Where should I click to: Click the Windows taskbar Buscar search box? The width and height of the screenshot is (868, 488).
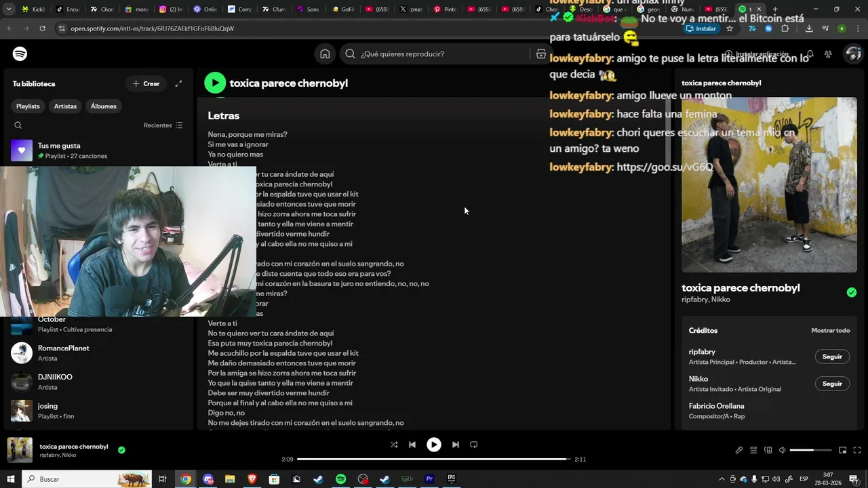87,479
